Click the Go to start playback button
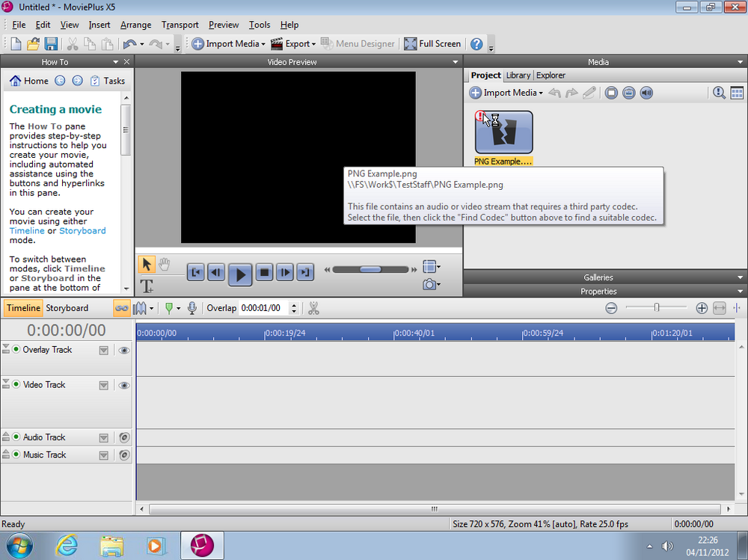 tap(195, 272)
